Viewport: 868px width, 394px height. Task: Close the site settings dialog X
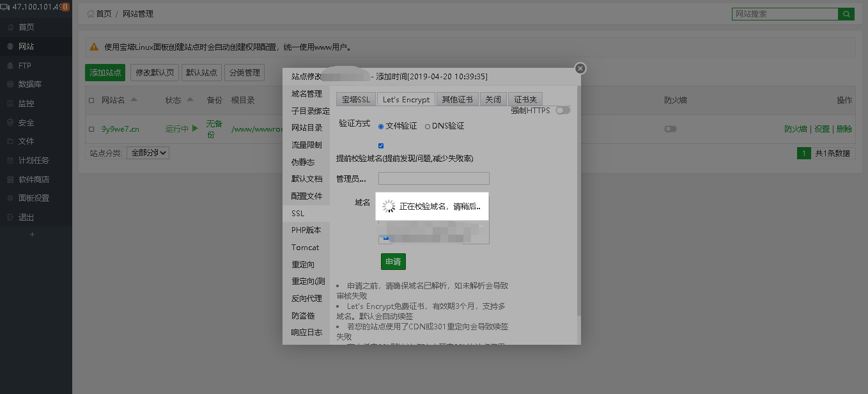(580, 68)
